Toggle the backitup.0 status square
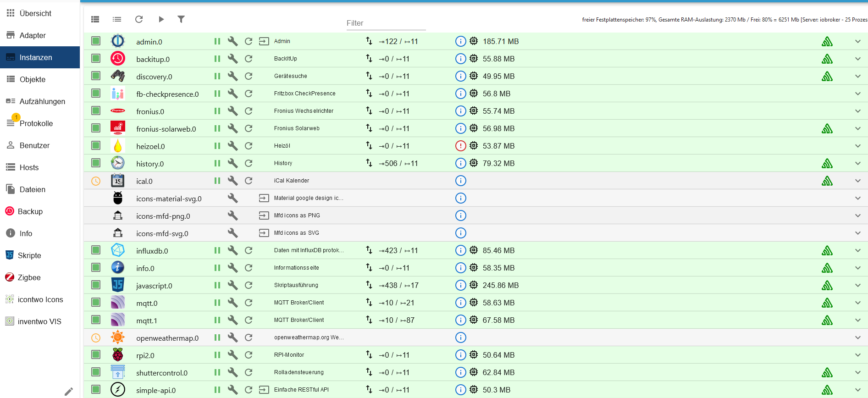This screenshot has height=398, width=868. coord(96,58)
